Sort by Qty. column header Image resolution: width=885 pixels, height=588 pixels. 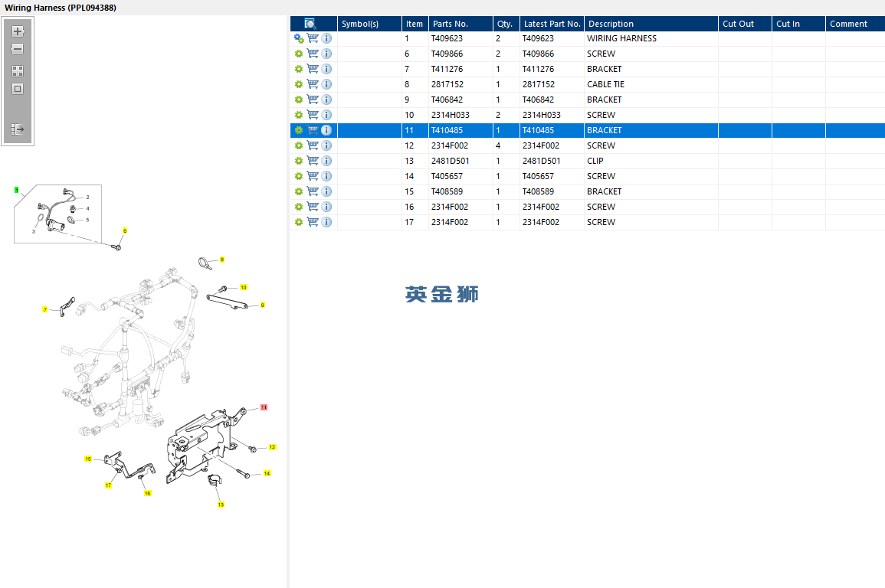click(506, 24)
